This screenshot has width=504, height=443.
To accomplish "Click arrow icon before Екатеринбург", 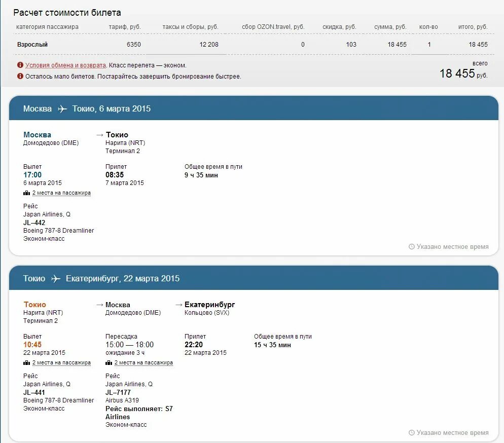I will pos(178,305).
